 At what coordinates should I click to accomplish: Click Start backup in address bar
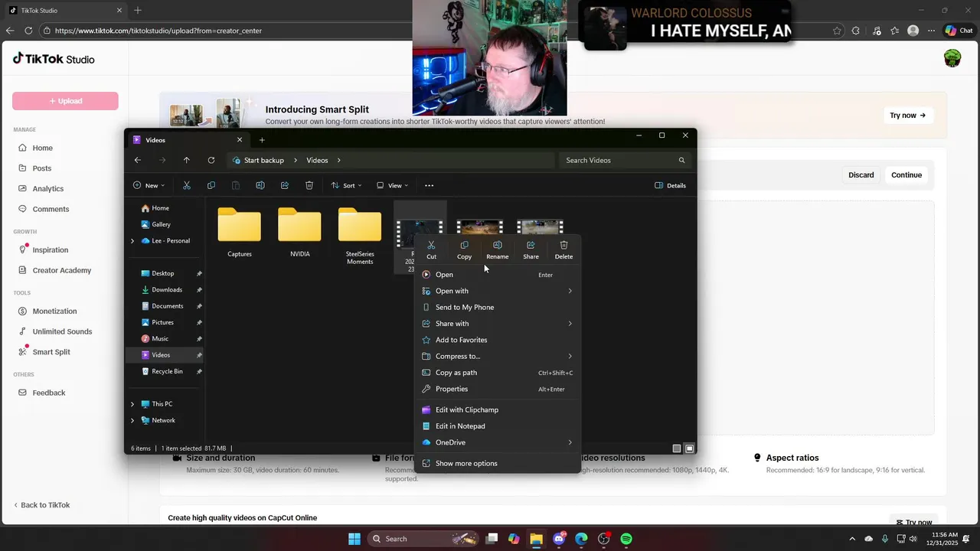[x=263, y=160]
